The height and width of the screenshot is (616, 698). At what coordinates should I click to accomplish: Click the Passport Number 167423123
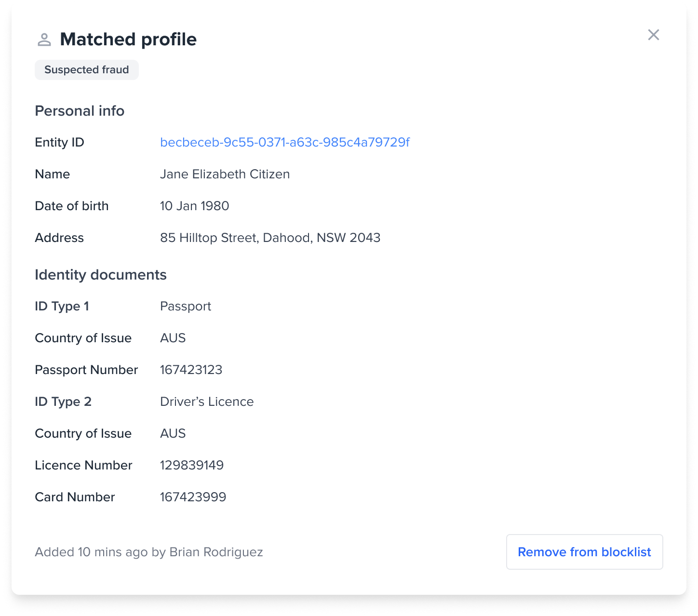(x=191, y=370)
